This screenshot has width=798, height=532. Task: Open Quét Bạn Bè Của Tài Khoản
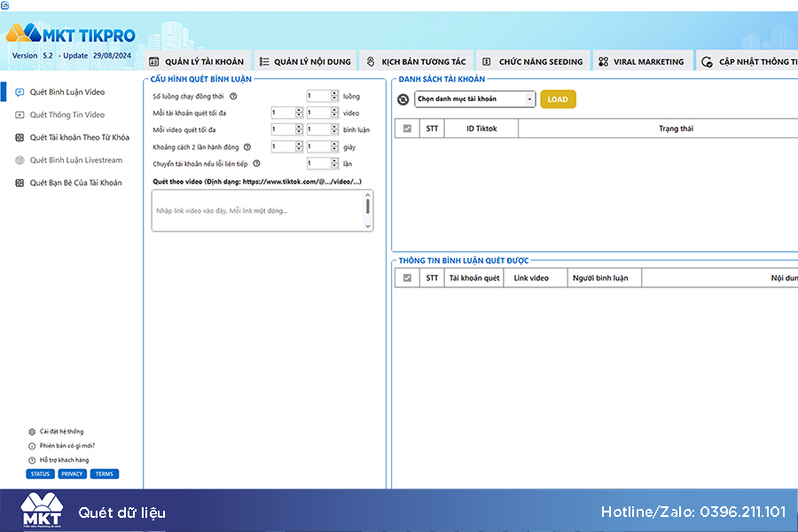tap(76, 183)
